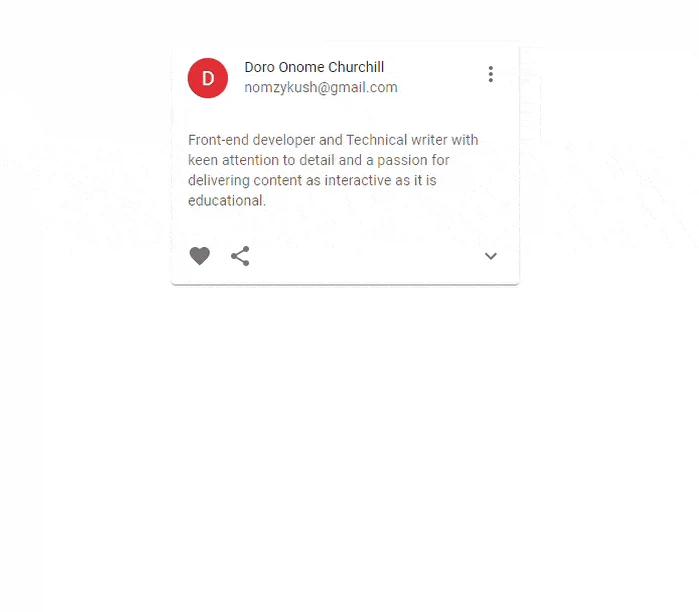Click the red D avatar circle
The width and height of the screenshot is (699, 612).
[208, 78]
